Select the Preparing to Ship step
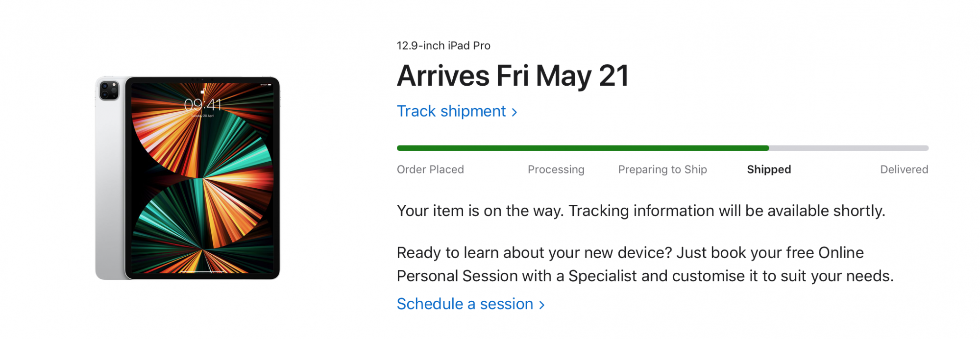The width and height of the screenshot is (980, 339). (662, 169)
